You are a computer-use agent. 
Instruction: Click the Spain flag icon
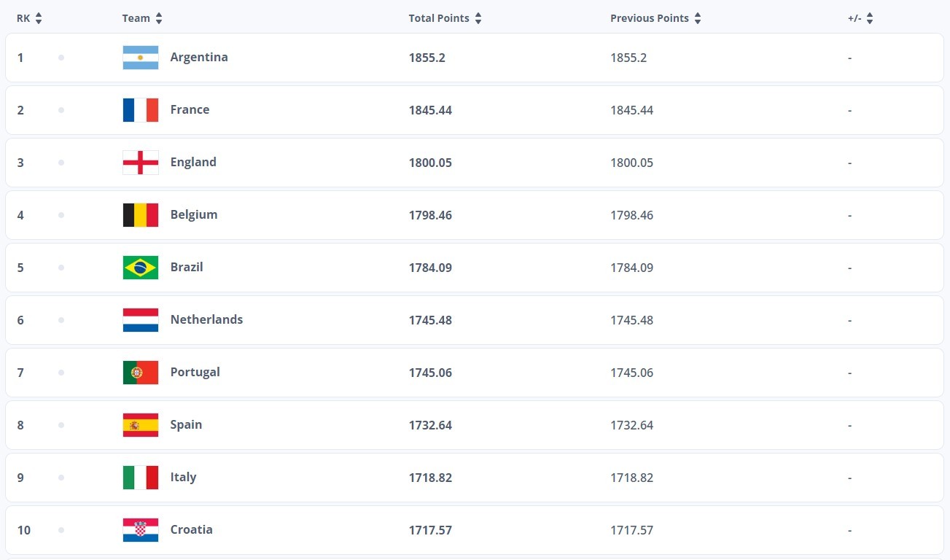click(141, 425)
